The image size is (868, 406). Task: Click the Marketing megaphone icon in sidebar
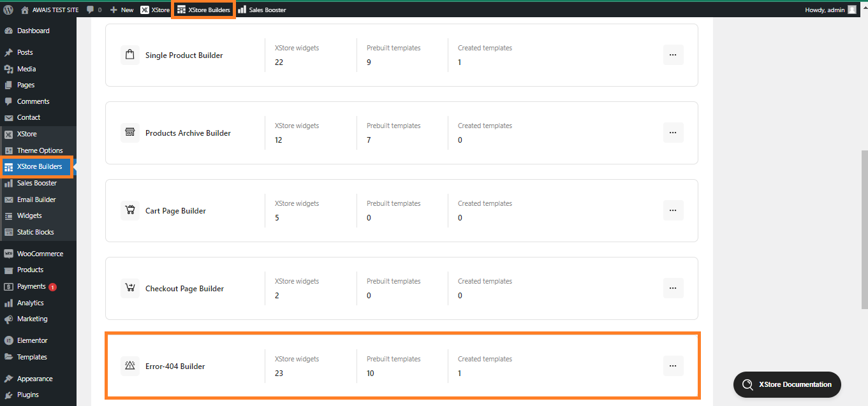[x=8, y=319]
